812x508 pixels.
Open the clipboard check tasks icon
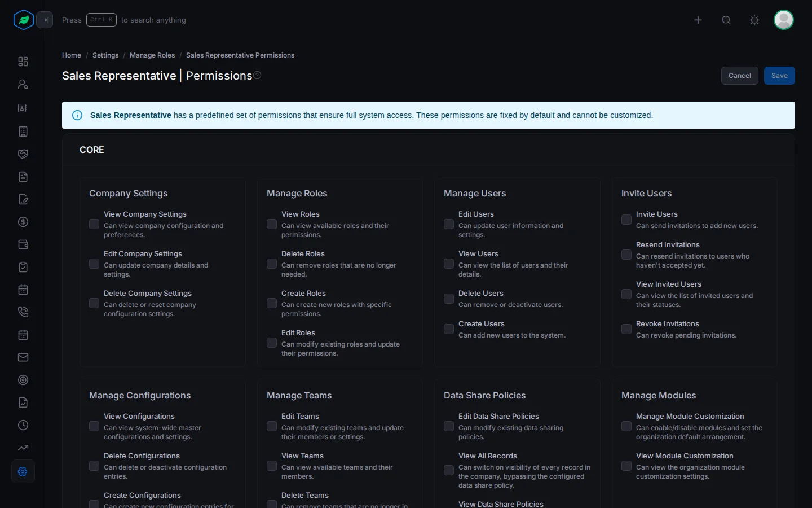pos(23,267)
